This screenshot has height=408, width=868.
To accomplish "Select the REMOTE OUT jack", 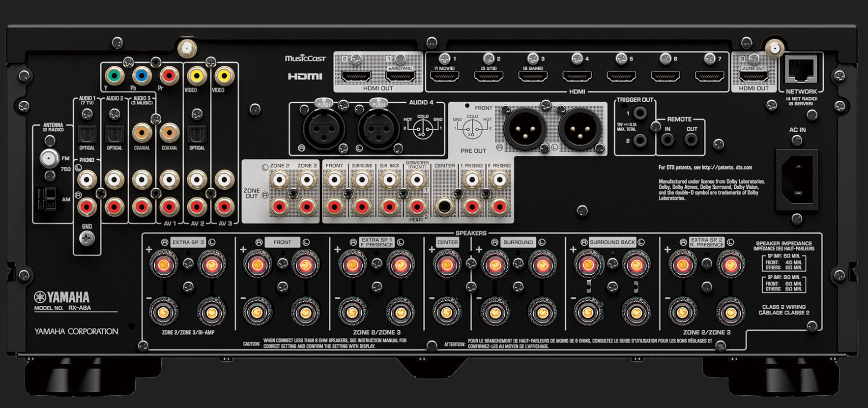I will (692, 140).
